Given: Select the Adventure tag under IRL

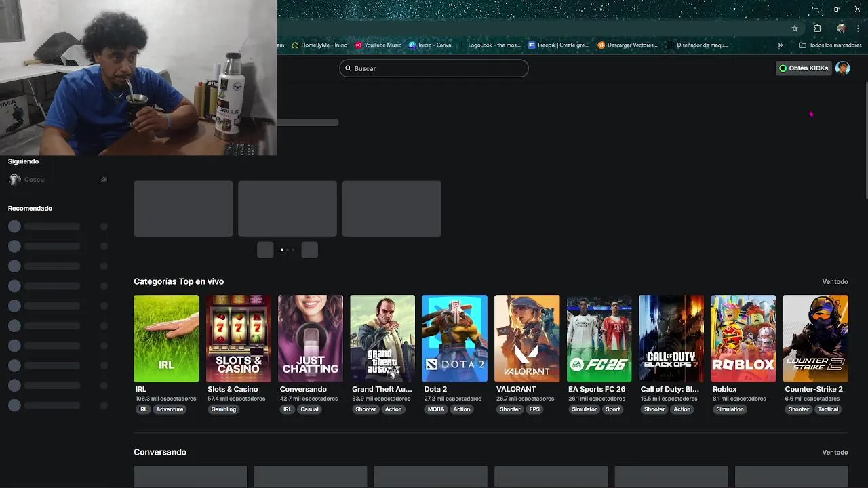Looking at the screenshot, I should tap(170, 409).
